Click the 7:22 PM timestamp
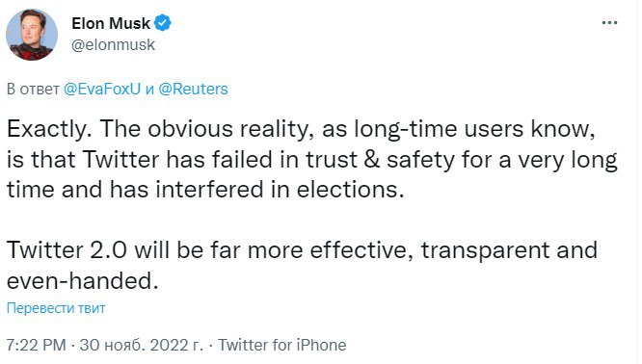The height and width of the screenshot is (364, 642). click(36, 345)
